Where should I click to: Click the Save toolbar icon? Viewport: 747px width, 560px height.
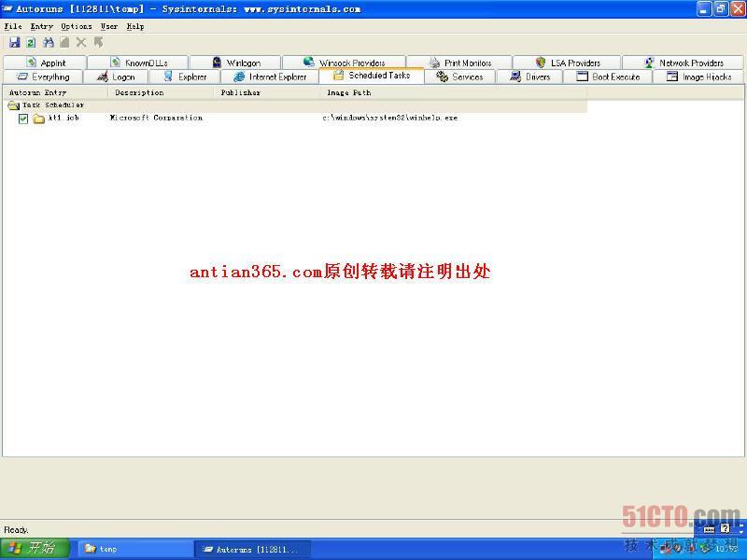click(14, 42)
